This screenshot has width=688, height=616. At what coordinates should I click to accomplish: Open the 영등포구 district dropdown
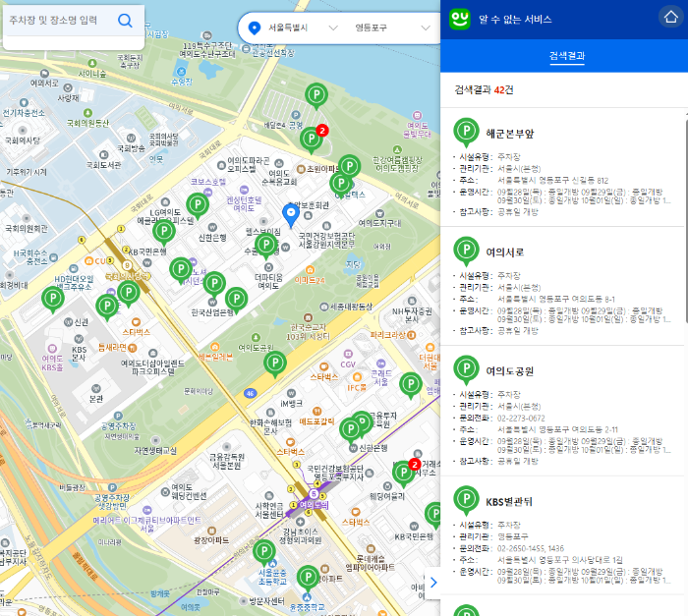392,28
